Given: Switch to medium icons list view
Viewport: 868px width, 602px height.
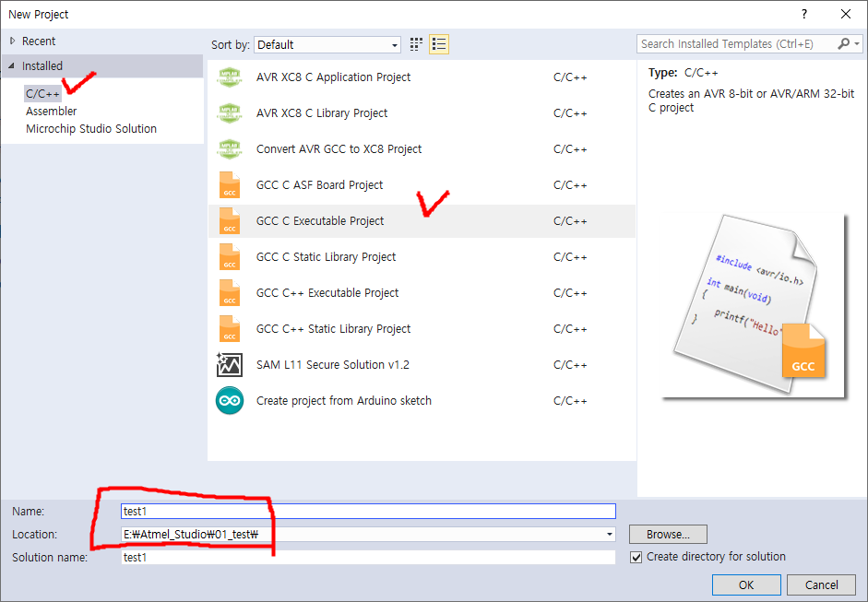Looking at the screenshot, I should tap(439, 45).
